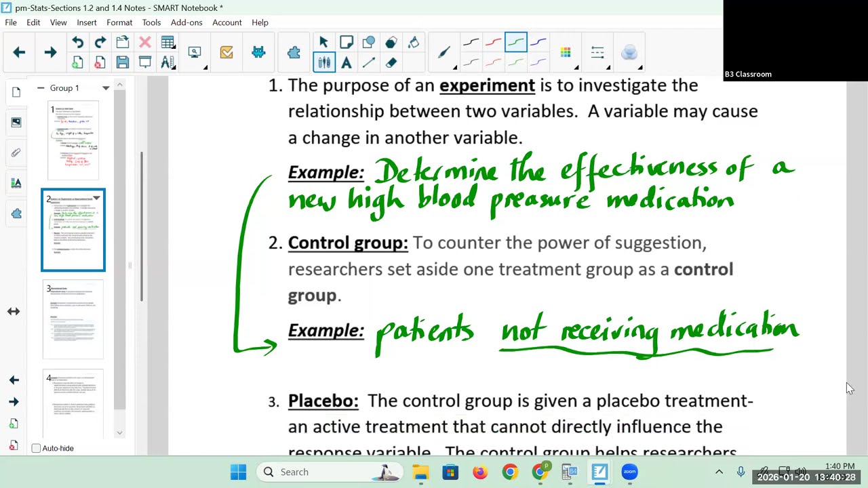Pick the sticky note tool icon
This screenshot has height=488, width=868.
click(x=346, y=43)
